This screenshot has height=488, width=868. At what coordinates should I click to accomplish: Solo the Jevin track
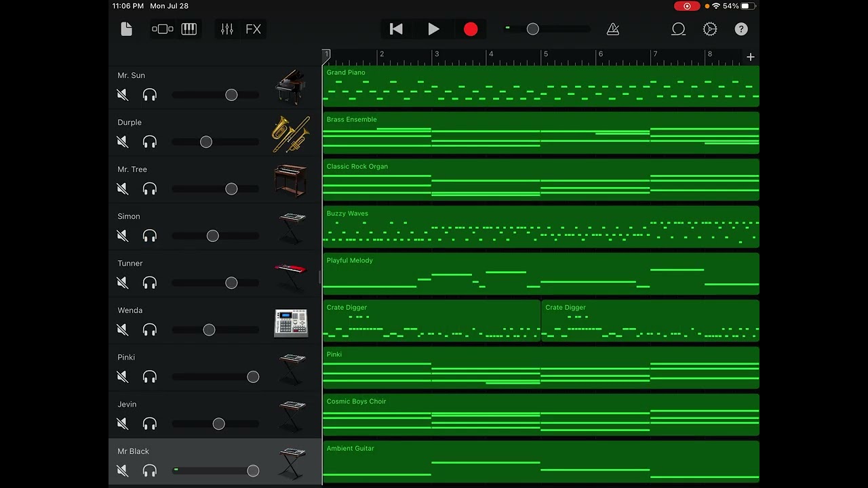[150, 424]
